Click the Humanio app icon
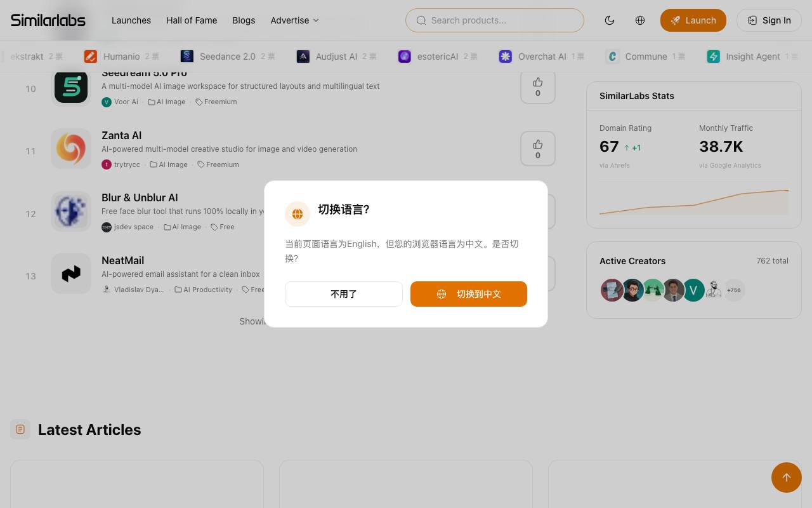 tap(91, 57)
